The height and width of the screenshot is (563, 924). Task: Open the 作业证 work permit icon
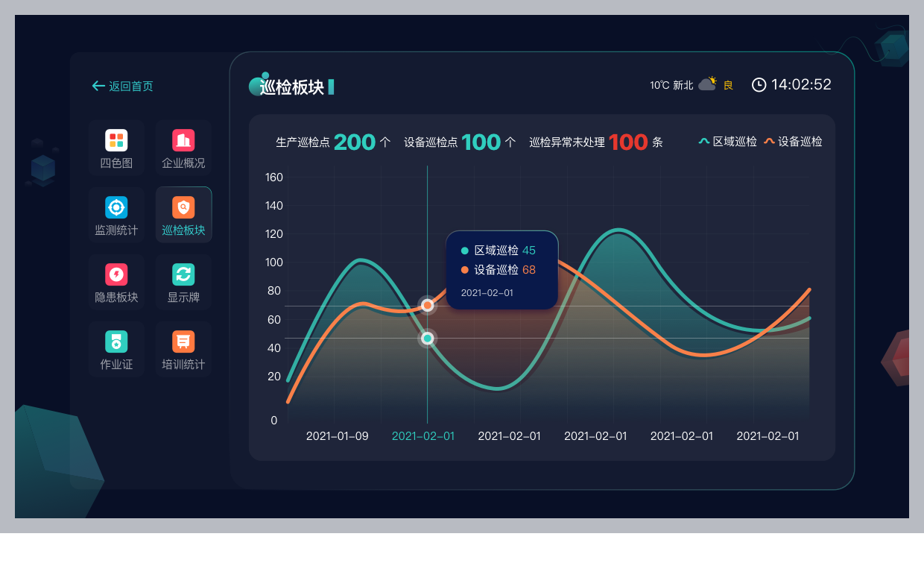pyautogui.click(x=116, y=342)
